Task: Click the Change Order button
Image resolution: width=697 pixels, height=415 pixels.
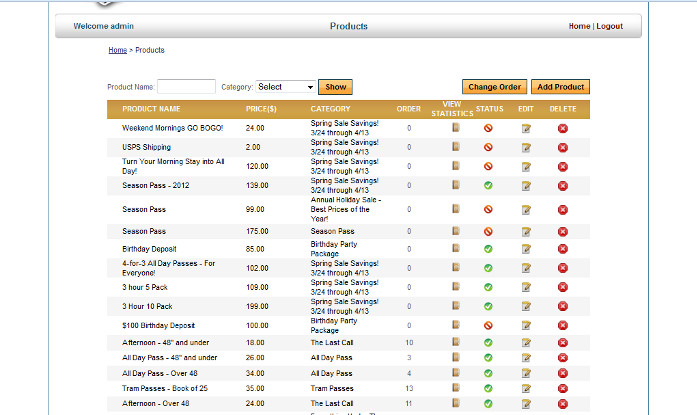Action: click(x=494, y=87)
